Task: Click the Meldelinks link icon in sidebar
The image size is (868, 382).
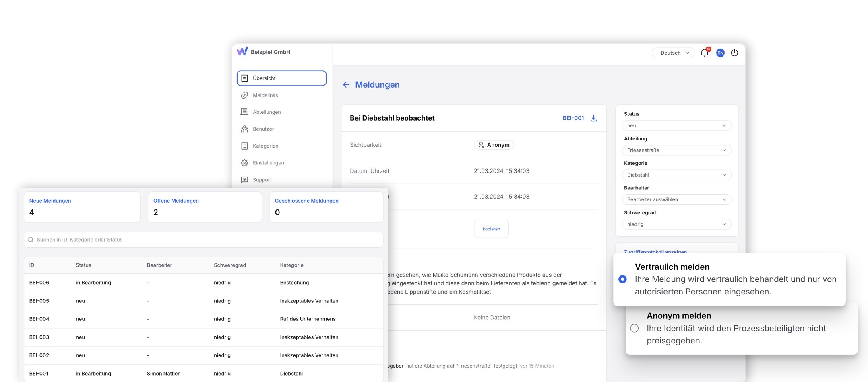Action: coord(244,95)
